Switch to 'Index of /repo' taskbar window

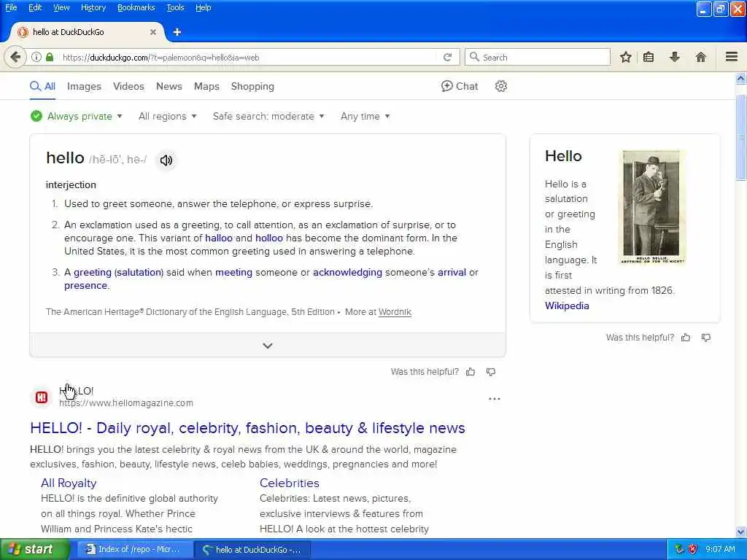coord(135,549)
